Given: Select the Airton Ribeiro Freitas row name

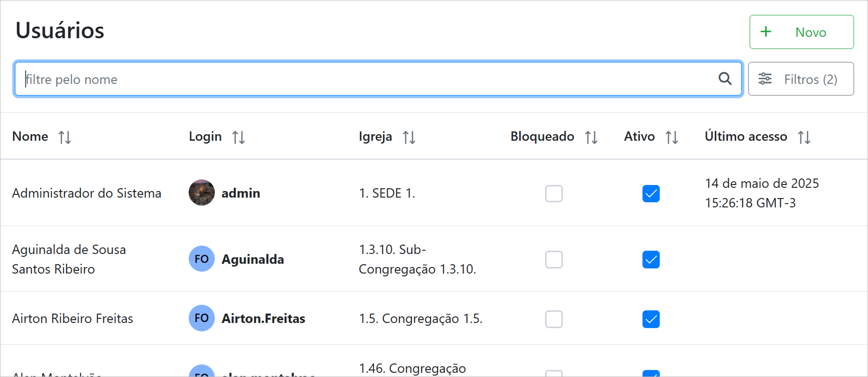Looking at the screenshot, I should [x=73, y=318].
